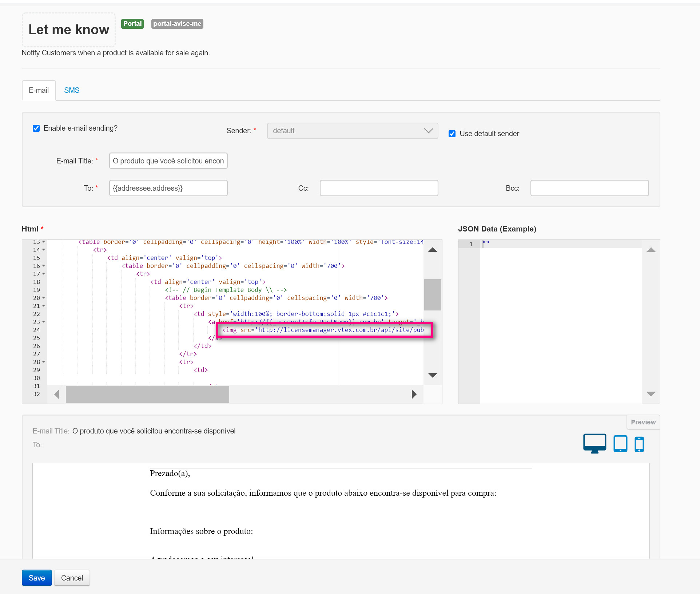Screen dimensions: 700x594
Task: Uncheck Use default sender checkbox
Action: [452, 134]
